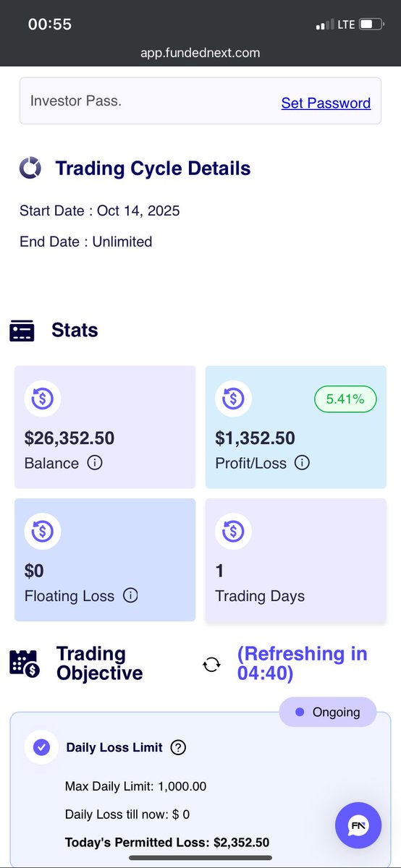
Task: Select the $26,352.50 balance value
Action: coord(69,438)
